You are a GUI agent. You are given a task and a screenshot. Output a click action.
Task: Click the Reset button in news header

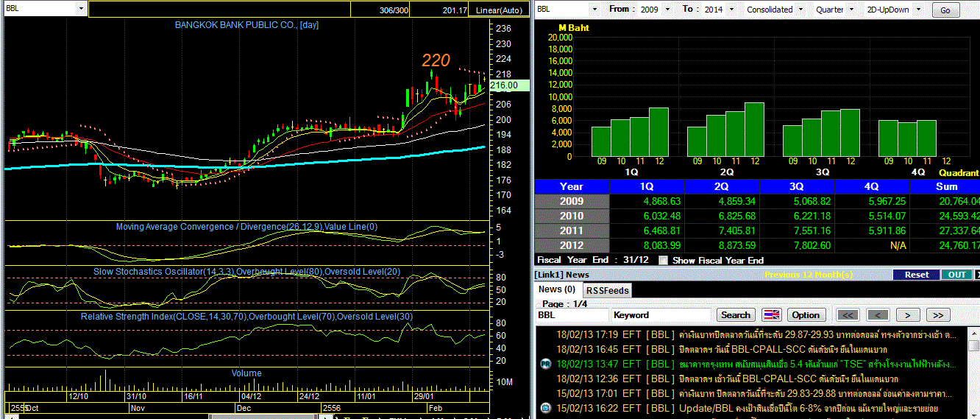917,275
